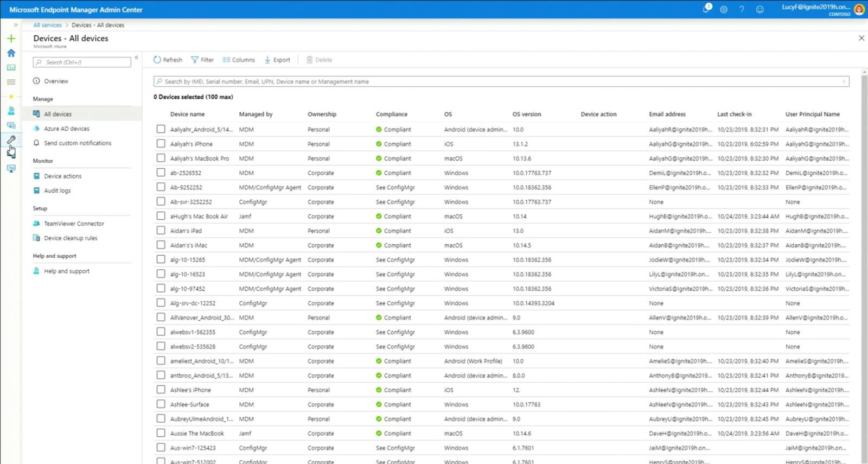Open All services list icon in left rail
The height and width of the screenshot is (464, 868).
click(x=11, y=82)
